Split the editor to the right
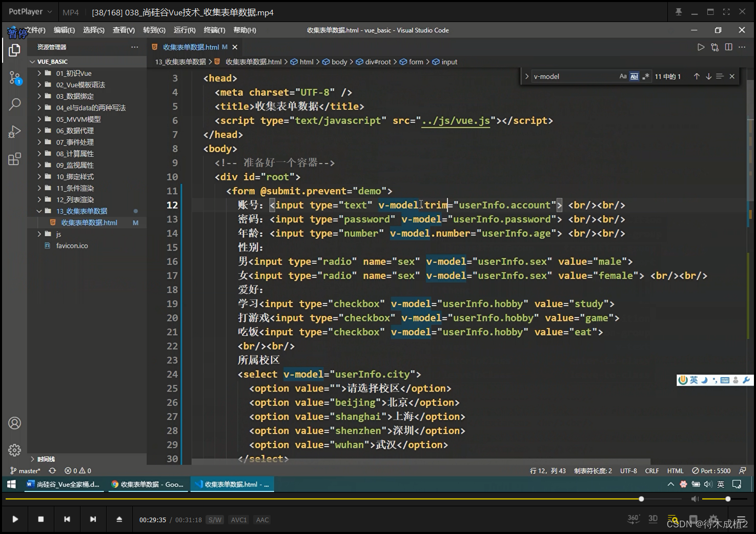This screenshot has width=756, height=534. click(728, 47)
